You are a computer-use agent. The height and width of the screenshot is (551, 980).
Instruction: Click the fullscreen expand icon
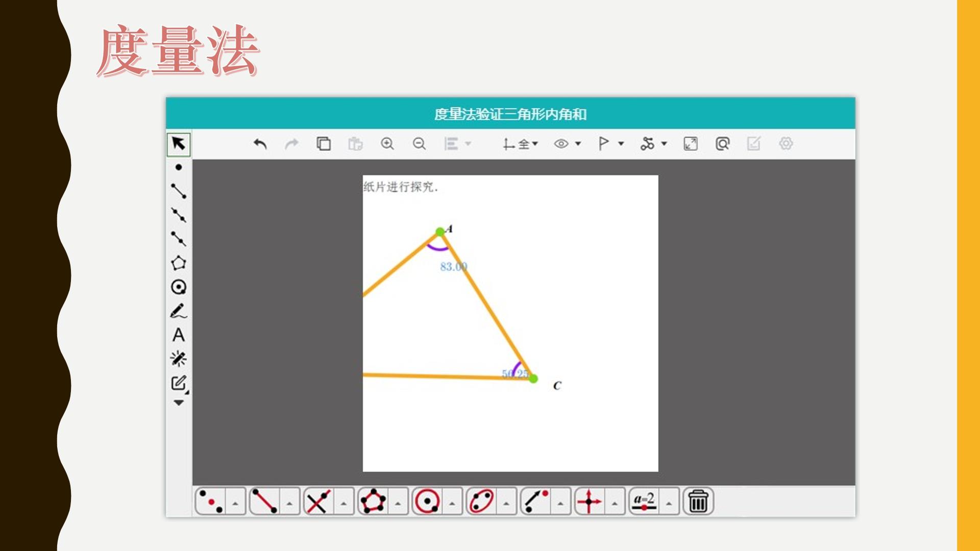691,144
